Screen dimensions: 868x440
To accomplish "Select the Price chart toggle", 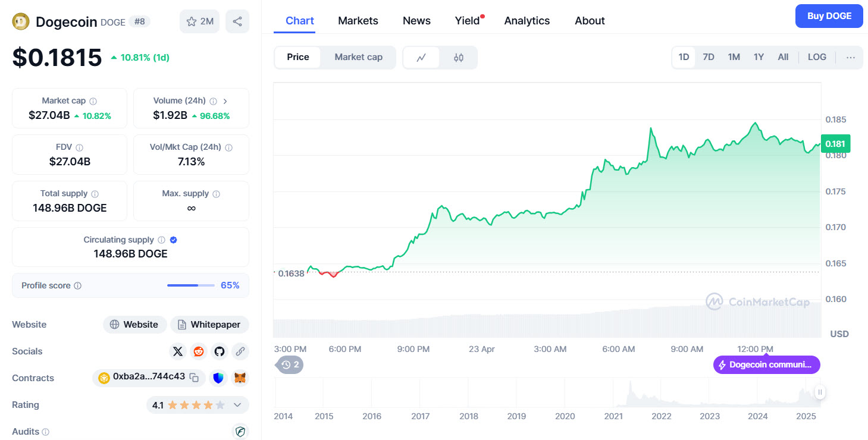I will point(298,57).
